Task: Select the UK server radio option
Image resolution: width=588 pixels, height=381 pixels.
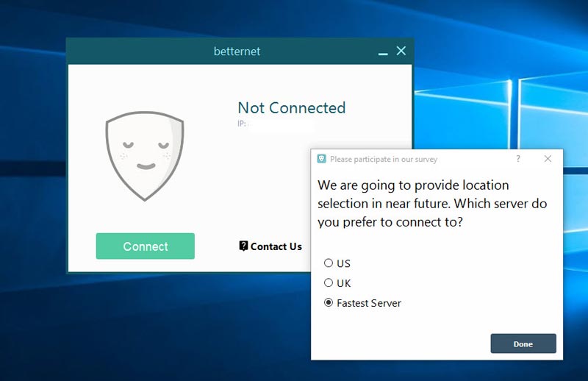Action: coord(337,282)
